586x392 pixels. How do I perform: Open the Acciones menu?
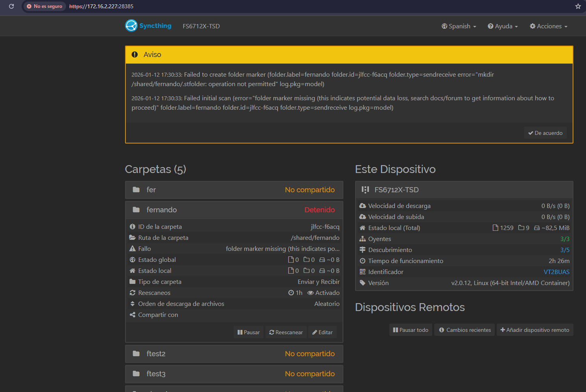tap(548, 26)
